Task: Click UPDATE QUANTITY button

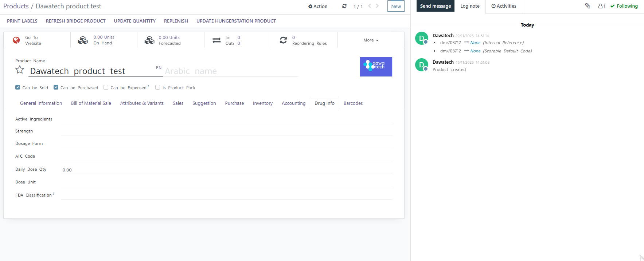Action: pyautogui.click(x=135, y=21)
